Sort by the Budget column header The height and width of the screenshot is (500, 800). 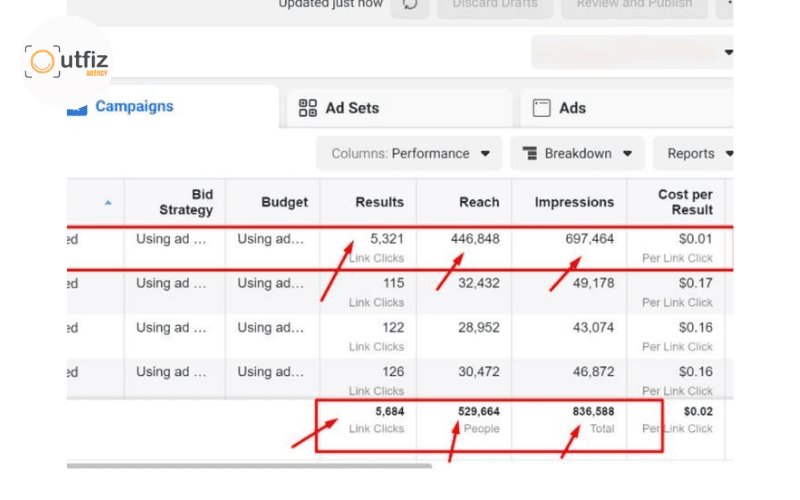[x=284, y=202]
